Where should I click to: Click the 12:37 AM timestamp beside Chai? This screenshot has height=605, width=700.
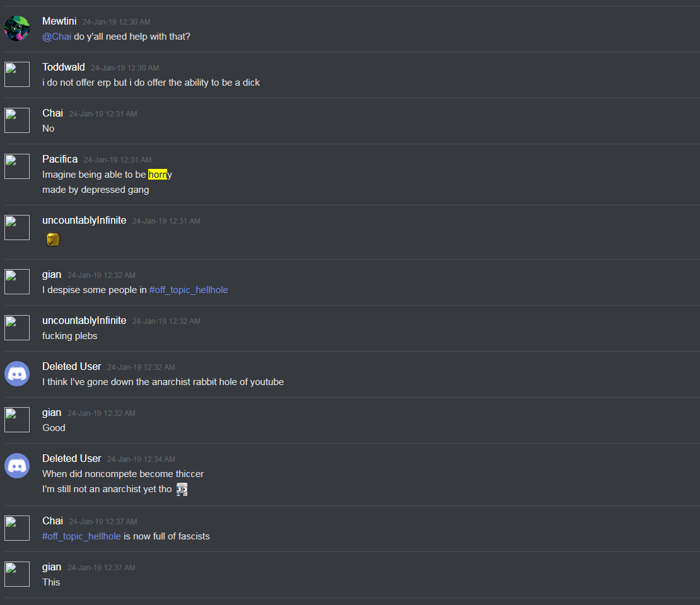click(103, 522)
